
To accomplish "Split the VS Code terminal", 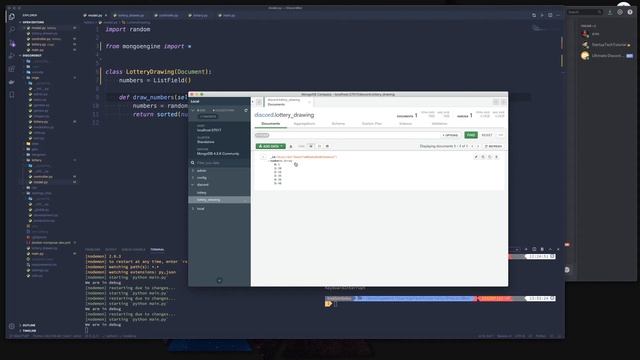I will 534,249.
